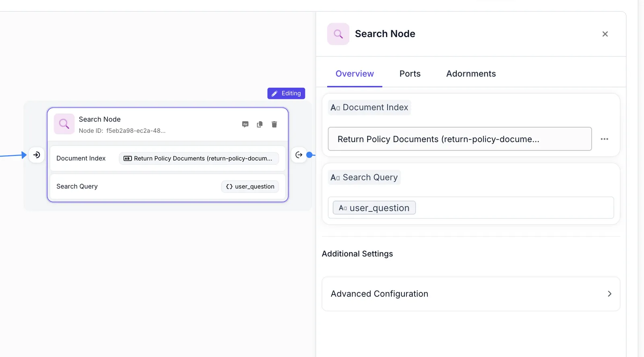Image resolution: width=644 pixels, height=357 pixels.
Task: Switch to the Overview tab
Action: [355, 74]
